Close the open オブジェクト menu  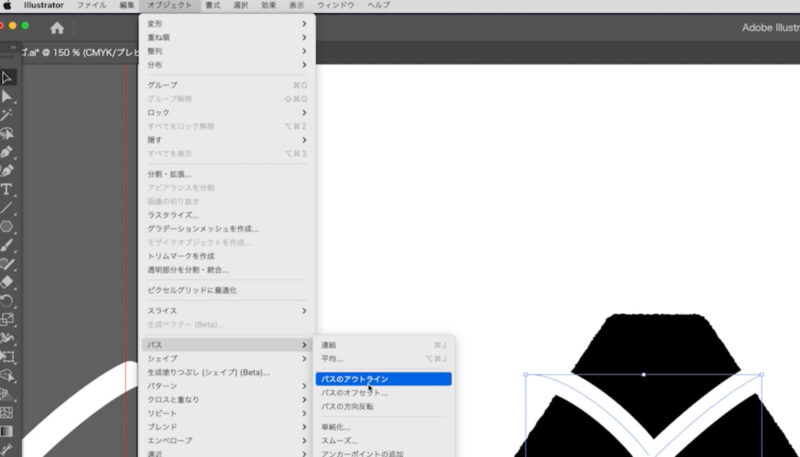pyautogui.click(x=170, y=5)
